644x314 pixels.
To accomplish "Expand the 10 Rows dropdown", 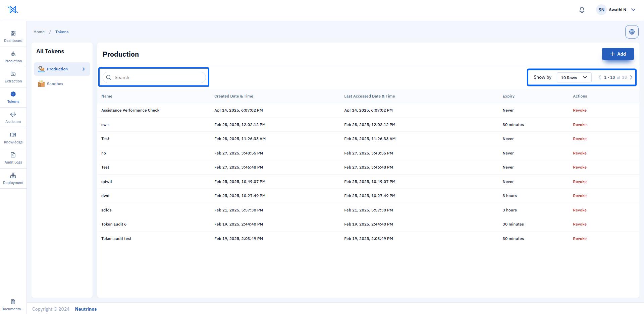I will [x=574, y=77].
